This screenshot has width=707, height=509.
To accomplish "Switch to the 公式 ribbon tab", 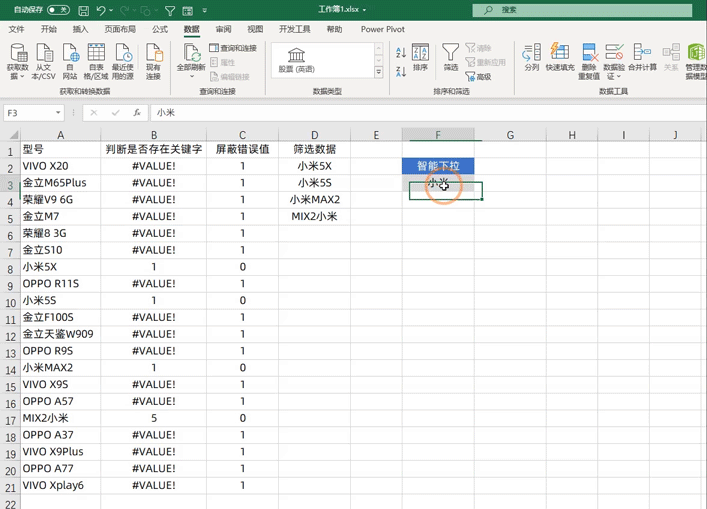I will click(160, 29).
